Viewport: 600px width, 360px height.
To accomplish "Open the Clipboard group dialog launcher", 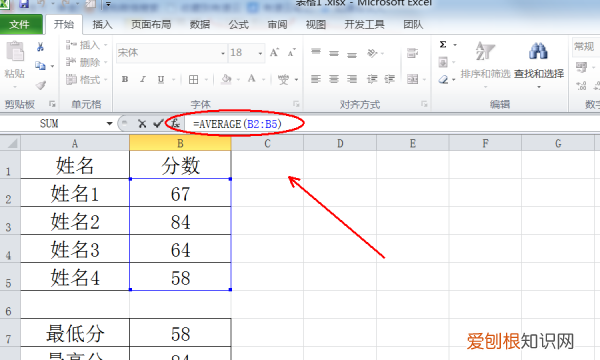I will click(x=52, y=104).
